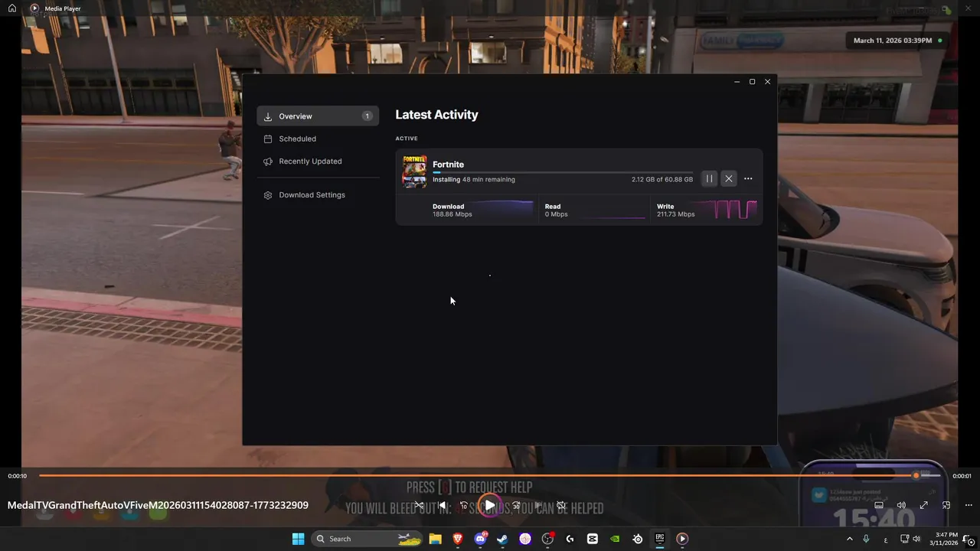Open Logitech G HUB from the taskbar
The height and width of the screenshot is (551, 980).
[570, 539]
